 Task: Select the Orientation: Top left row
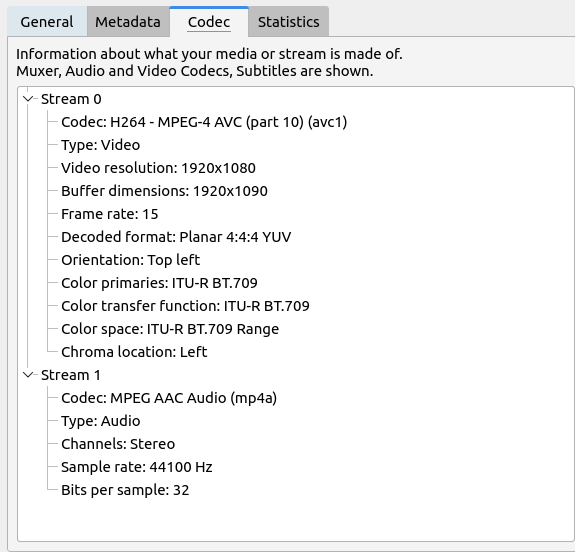[131, 260]
